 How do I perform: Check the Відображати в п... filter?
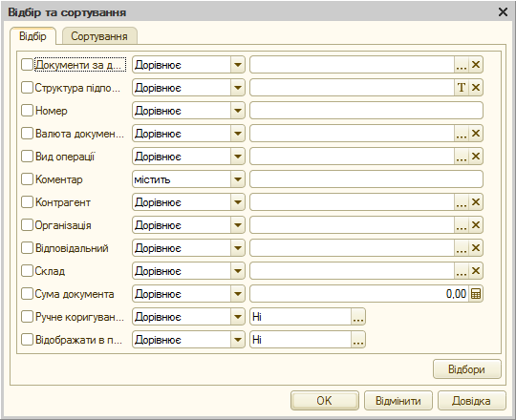click(27, 340)
